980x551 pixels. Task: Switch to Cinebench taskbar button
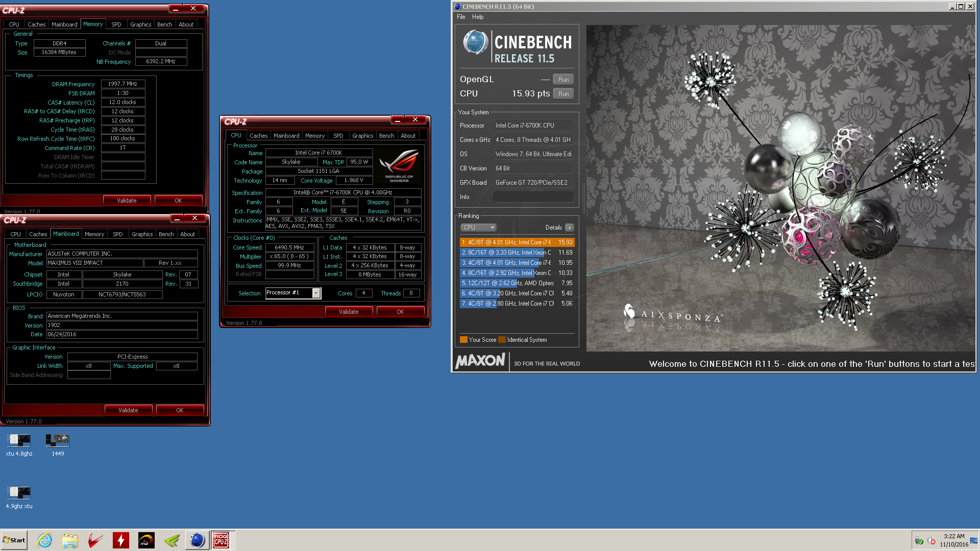(197, 540)
